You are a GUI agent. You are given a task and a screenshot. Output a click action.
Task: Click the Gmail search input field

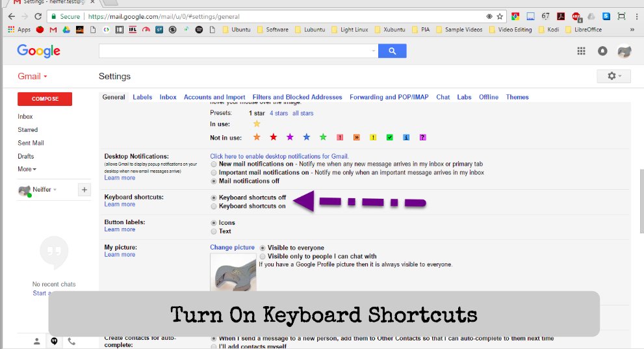(235, 51)
